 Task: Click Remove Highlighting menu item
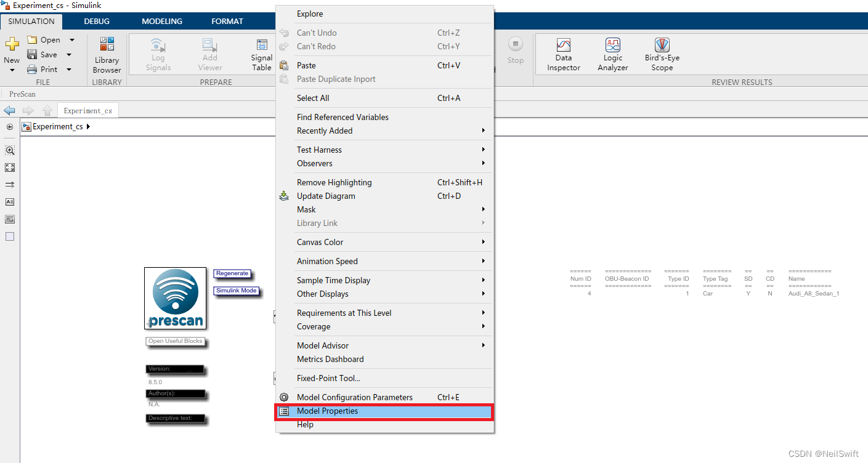click(384, 182)
